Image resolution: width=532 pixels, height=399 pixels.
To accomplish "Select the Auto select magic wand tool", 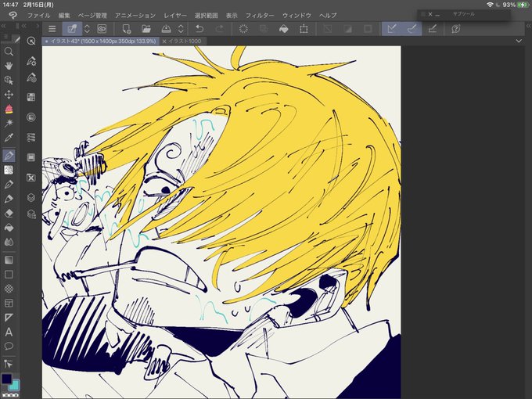I will click(x=9, y=123).
